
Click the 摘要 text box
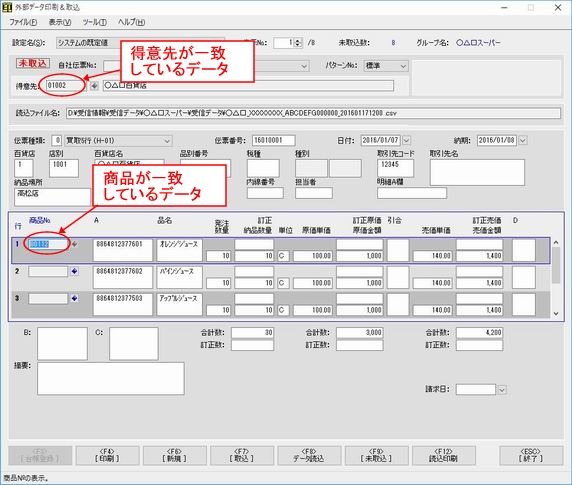pos(111,379)
